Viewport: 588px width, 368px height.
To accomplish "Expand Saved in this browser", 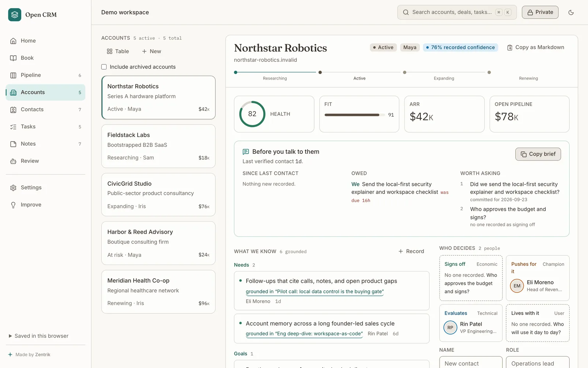I will (x=39, y=336).
